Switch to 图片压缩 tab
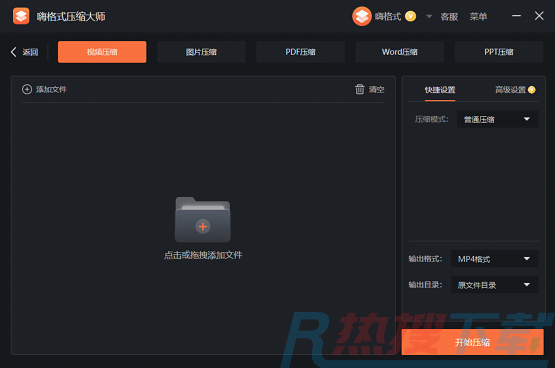The width and height of the screenshot is (555, 368). (201, 52)
